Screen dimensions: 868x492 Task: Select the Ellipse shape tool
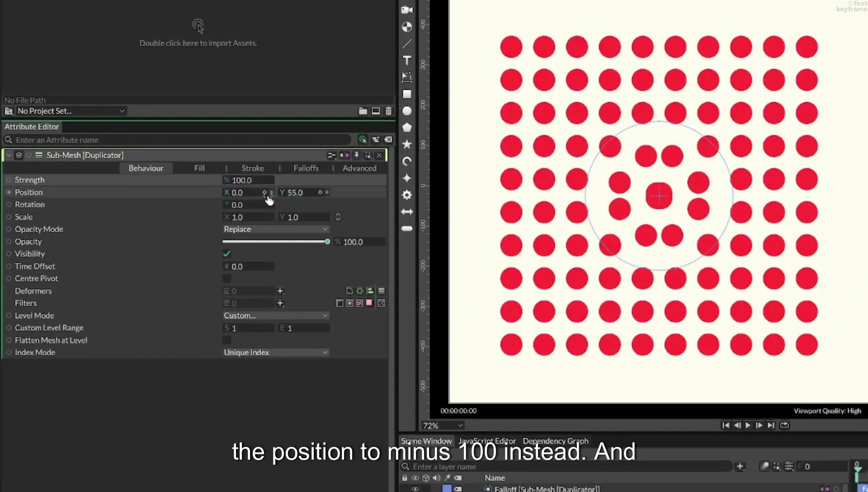pyautogui.click(x=407, y=111)
